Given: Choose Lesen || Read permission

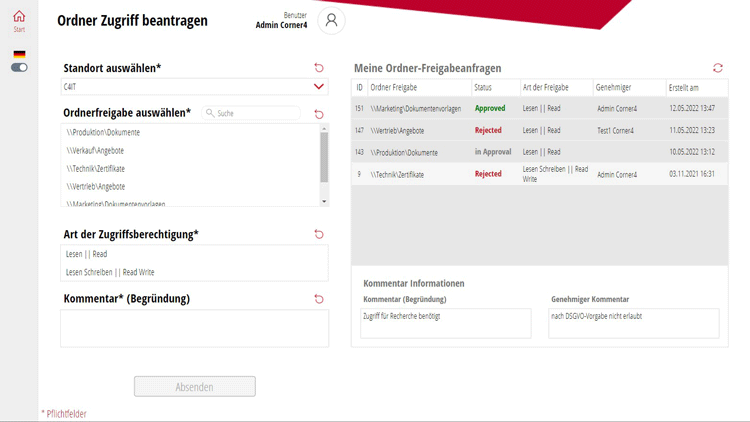Looking at the screenshot, I should coord(194,254).
